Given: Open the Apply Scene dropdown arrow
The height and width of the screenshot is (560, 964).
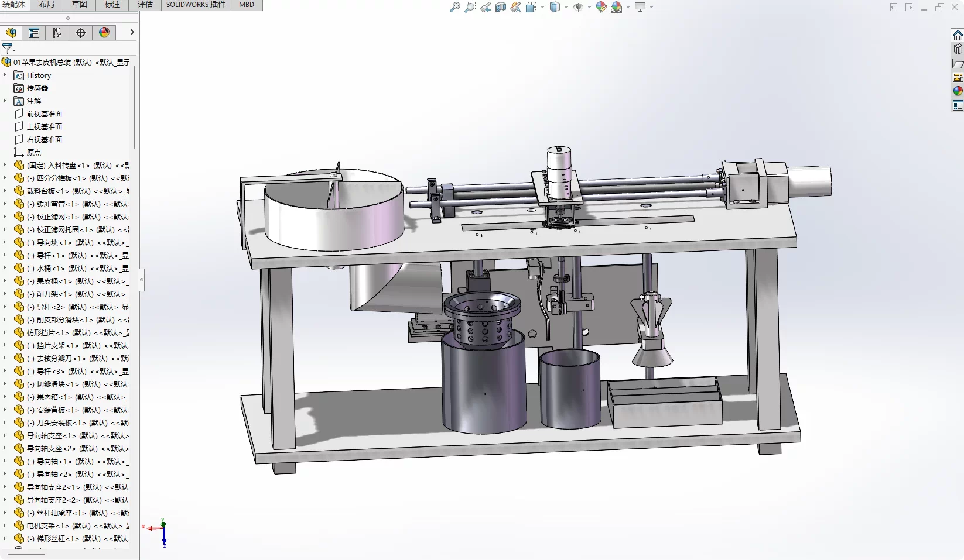Looking at the screenshot, I should click(628, 7).
